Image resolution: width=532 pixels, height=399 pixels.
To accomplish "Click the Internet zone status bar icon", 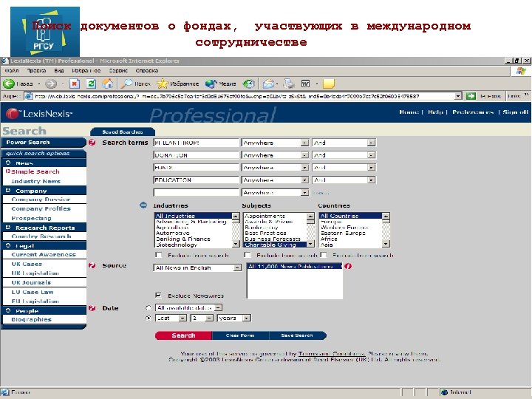I will click(x=444, y=392).
